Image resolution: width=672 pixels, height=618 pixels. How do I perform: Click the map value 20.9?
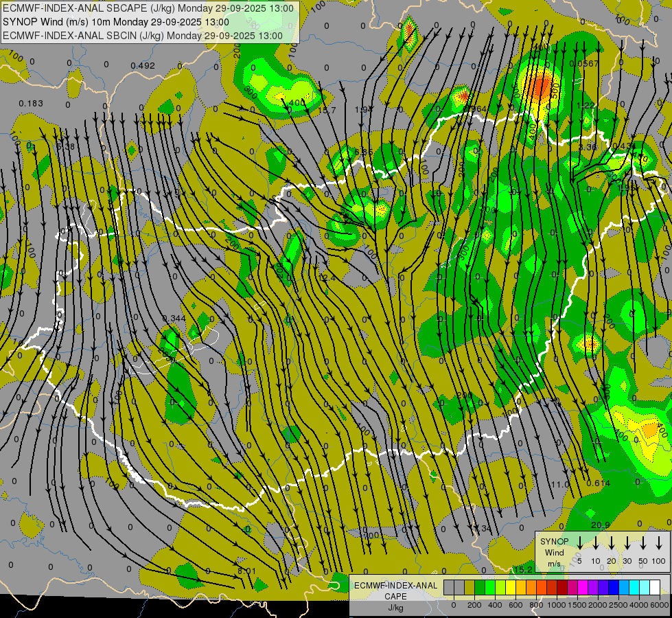tap(601, 525)
